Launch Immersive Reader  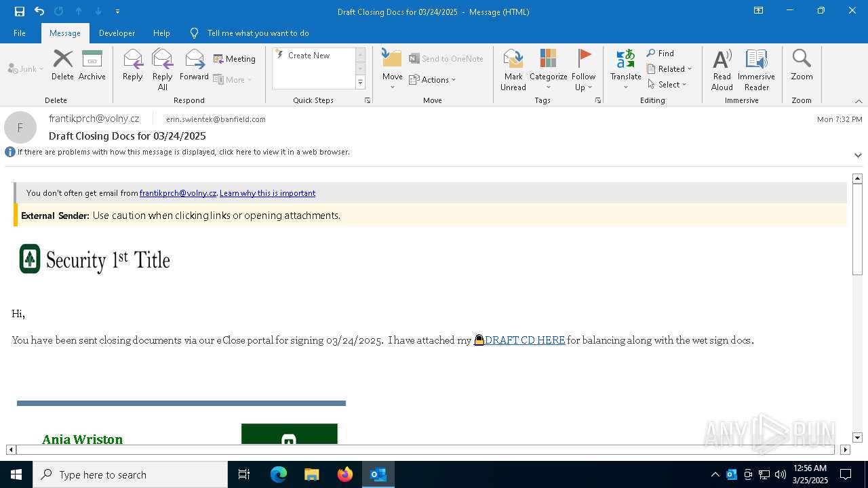pyautogui.click(x=756, y=70)
